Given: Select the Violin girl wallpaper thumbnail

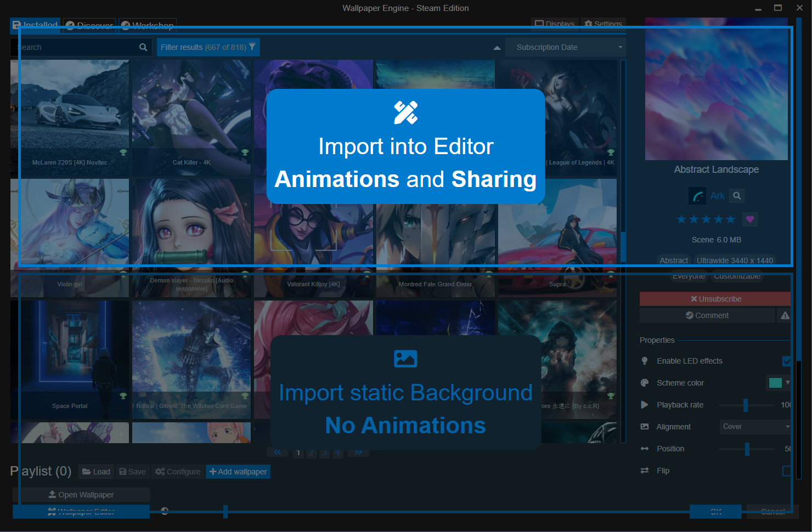Looking at the screenshot, I should click(70, 238).
